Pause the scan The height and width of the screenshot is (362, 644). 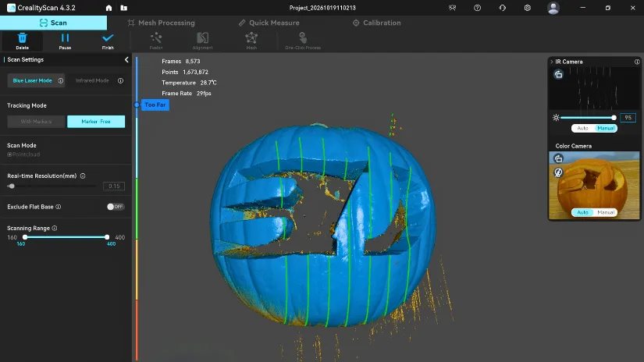(x=65, y=38)
